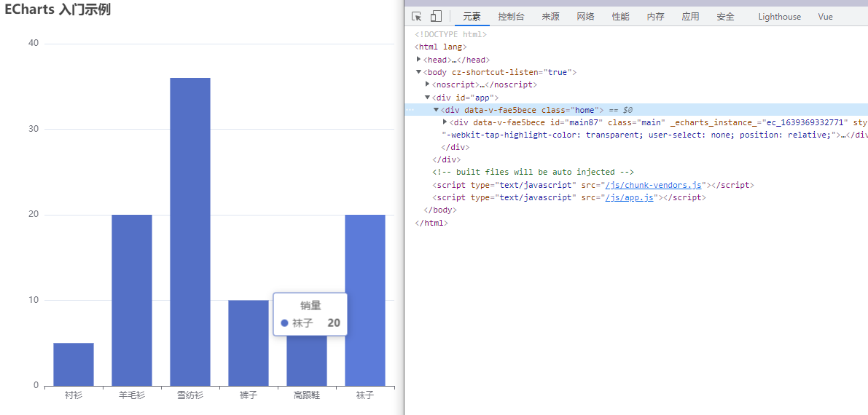Select the closing </body> tag line
The image size is (868, 415).
click(440, 210)
